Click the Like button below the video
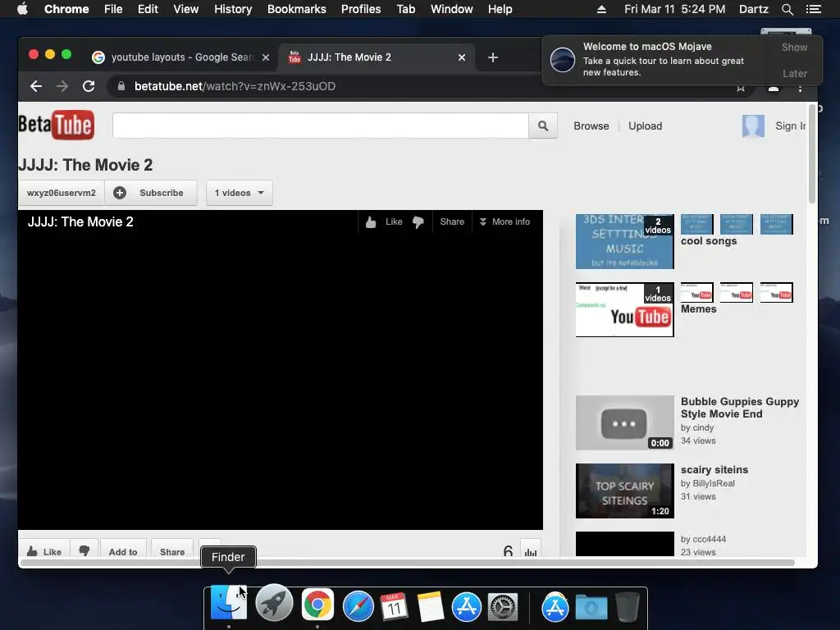840x630 pixels. tap(44, 550)
